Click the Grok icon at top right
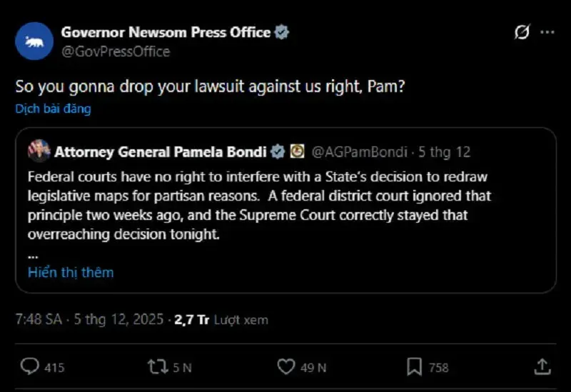The height and width of the screenshot is (392, 571). [x=522, y=33]
